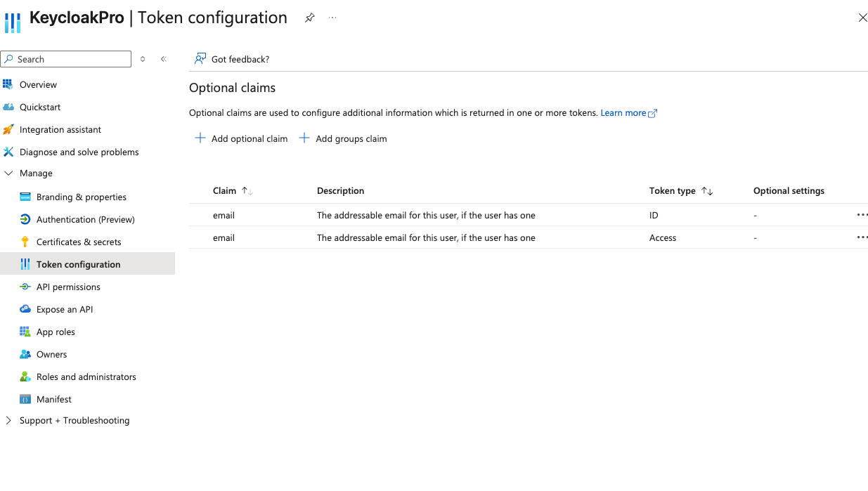Click the ID token type cell

[x=654, y=215]
